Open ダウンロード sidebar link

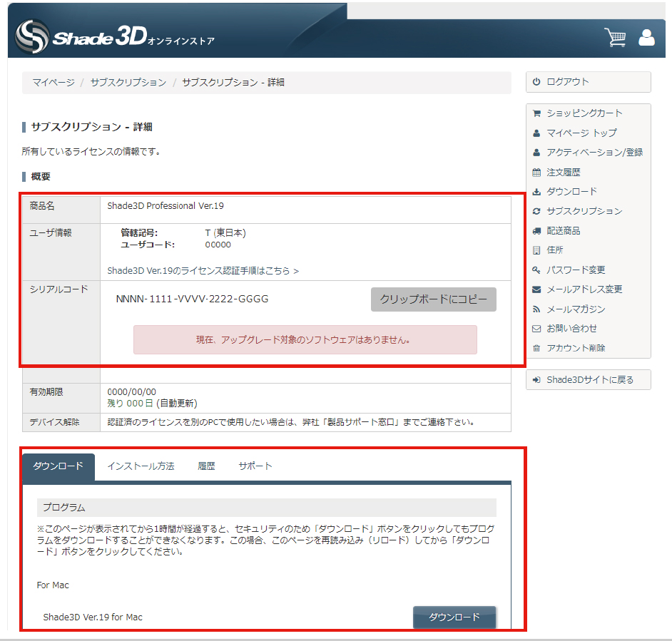[571, 192]
